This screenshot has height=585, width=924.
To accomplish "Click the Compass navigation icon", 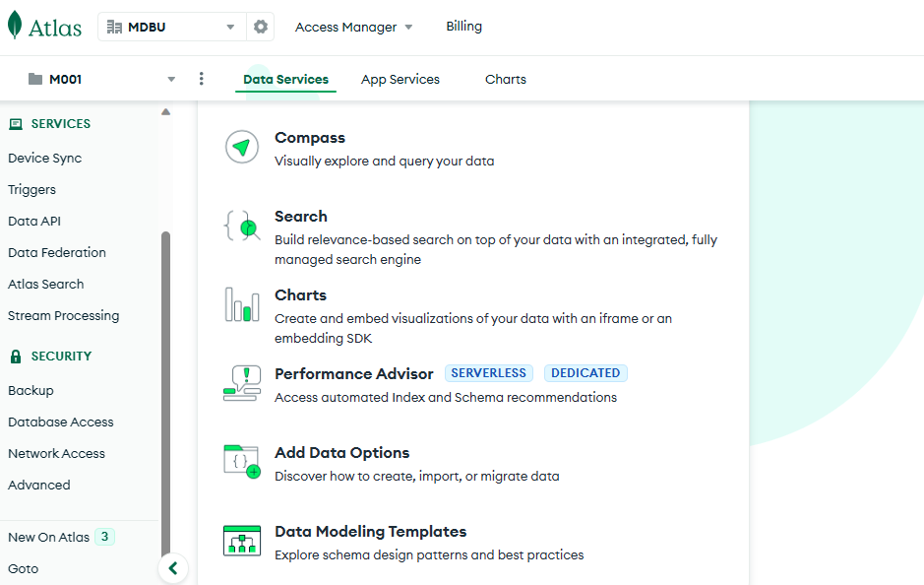I will click(241, 148).
